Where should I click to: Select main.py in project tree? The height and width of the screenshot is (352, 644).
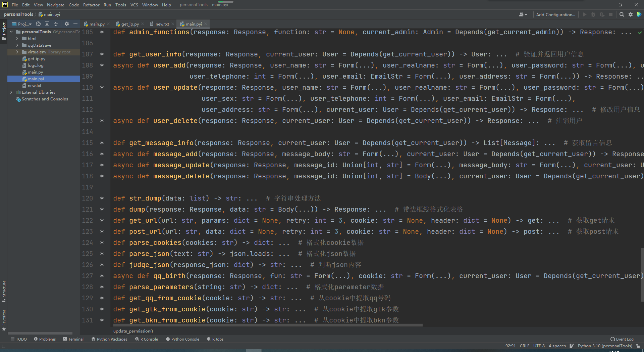tap(35, 72)
